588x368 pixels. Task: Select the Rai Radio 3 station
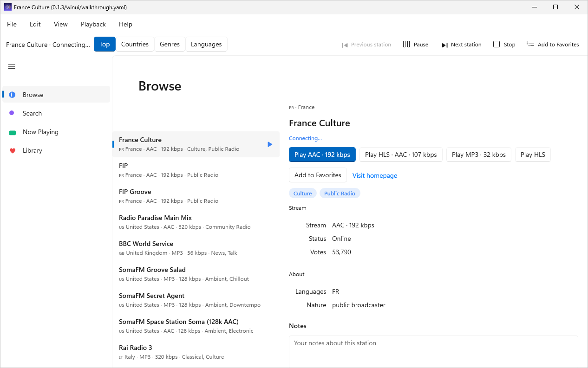[196, 352]
